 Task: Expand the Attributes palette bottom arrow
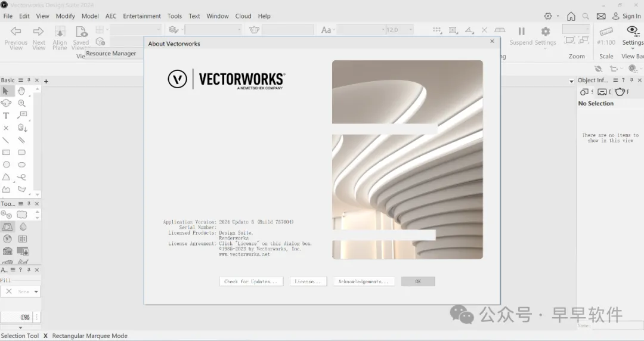coord(20,328)
